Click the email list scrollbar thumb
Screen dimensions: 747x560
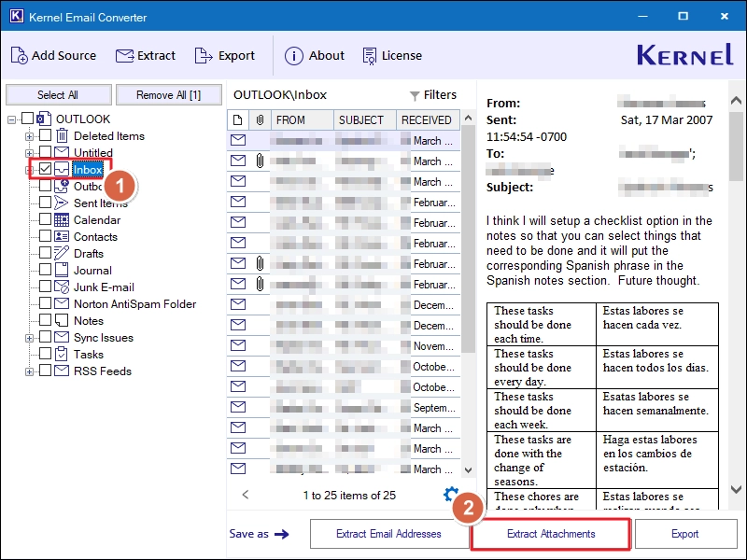click(469, 239)
